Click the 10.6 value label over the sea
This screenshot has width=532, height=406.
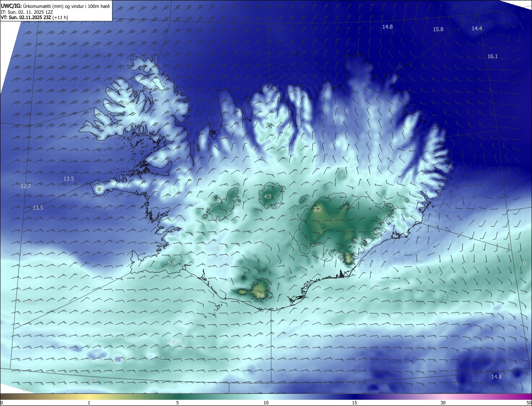pos(175,342)
